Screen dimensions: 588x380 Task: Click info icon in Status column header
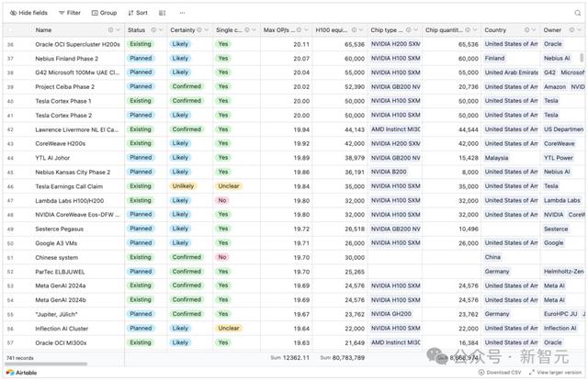[x=153, y=30]
